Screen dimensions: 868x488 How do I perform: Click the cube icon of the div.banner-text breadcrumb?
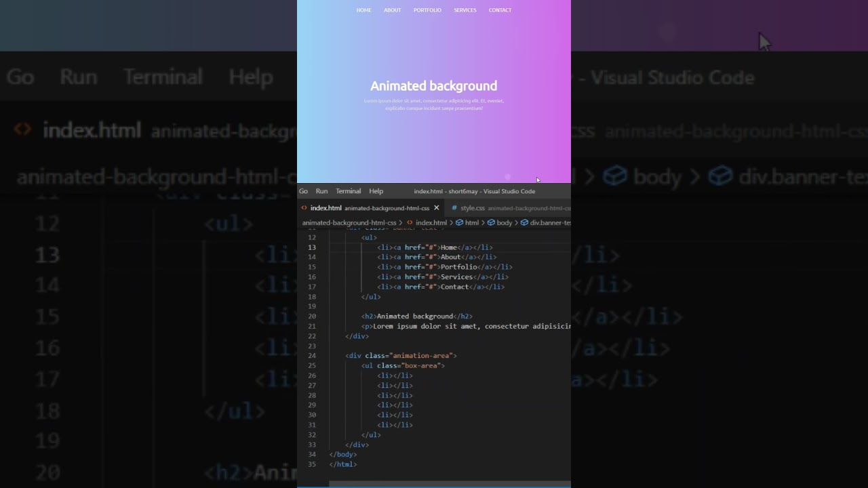(524, 222)
